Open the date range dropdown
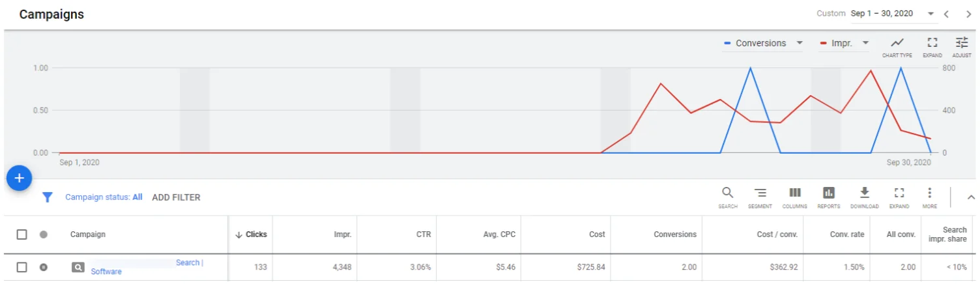Screen dimensions: 980x284 tap(930, 14)
